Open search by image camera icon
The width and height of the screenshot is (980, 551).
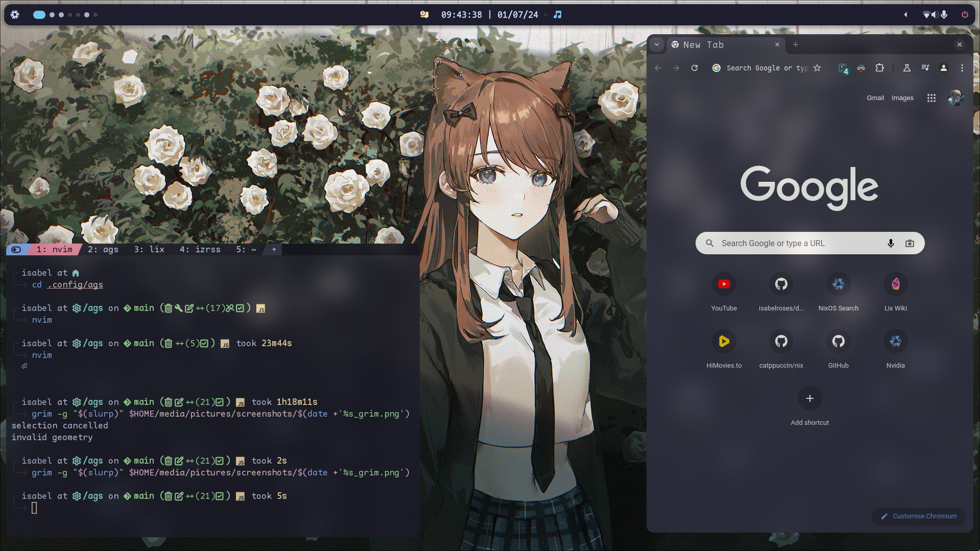tap(910, 244)
